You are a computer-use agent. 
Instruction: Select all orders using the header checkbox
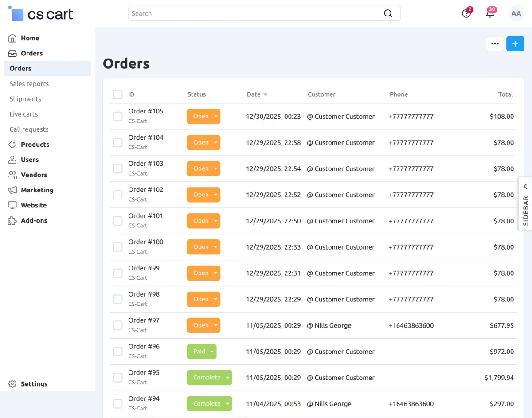coord(117,94)
